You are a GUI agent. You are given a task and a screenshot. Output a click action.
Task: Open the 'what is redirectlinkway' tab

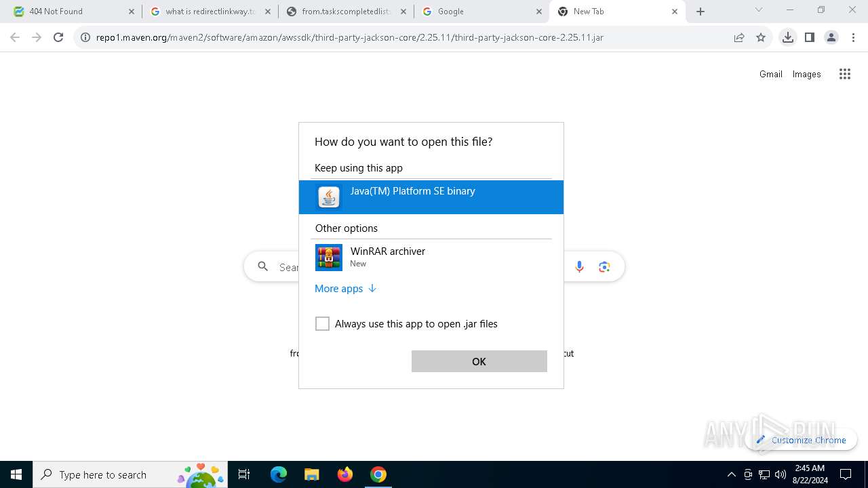pyautogui.click(x=210, y=12)
